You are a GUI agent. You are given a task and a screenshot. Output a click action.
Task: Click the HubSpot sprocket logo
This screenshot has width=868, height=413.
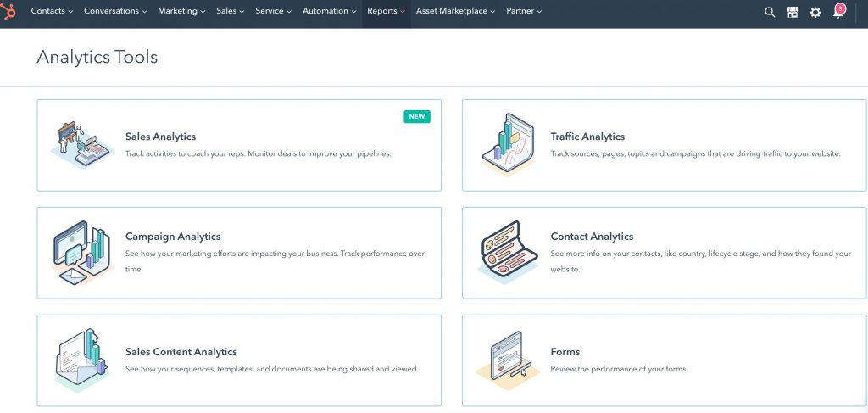(x=8, y=11)
